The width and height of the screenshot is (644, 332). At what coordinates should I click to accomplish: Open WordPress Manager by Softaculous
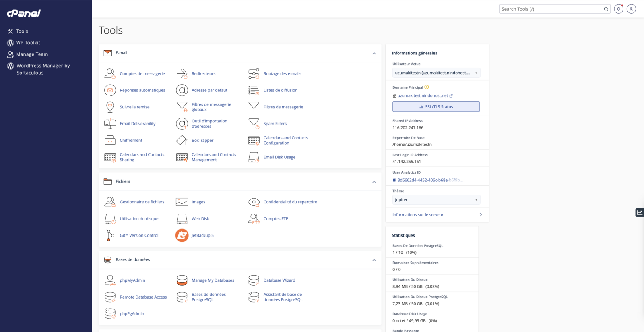[x=43, y=69]
